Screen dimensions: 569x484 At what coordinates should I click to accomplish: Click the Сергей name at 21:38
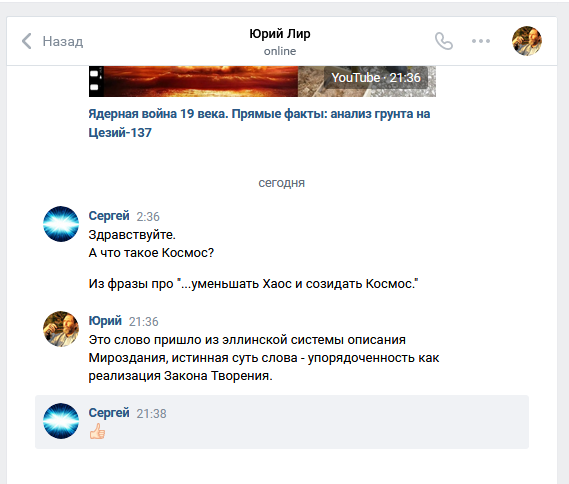click(109, 413)
